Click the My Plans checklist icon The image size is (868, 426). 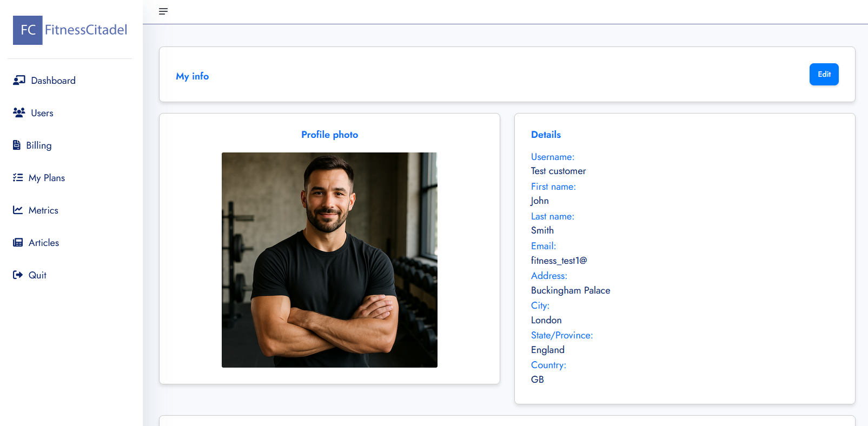(x=18, y=177)
